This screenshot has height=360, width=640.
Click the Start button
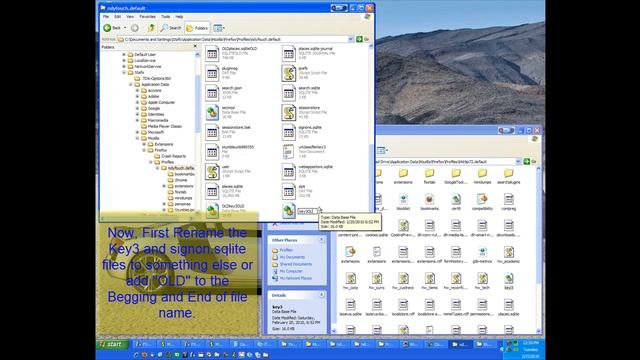pyautogui.click(x=112, y=344)
